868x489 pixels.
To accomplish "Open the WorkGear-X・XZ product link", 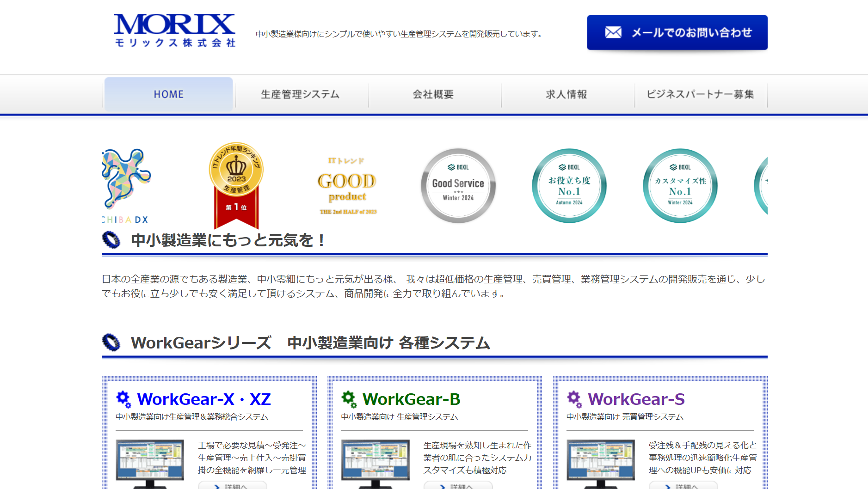I will coord(204,399).
